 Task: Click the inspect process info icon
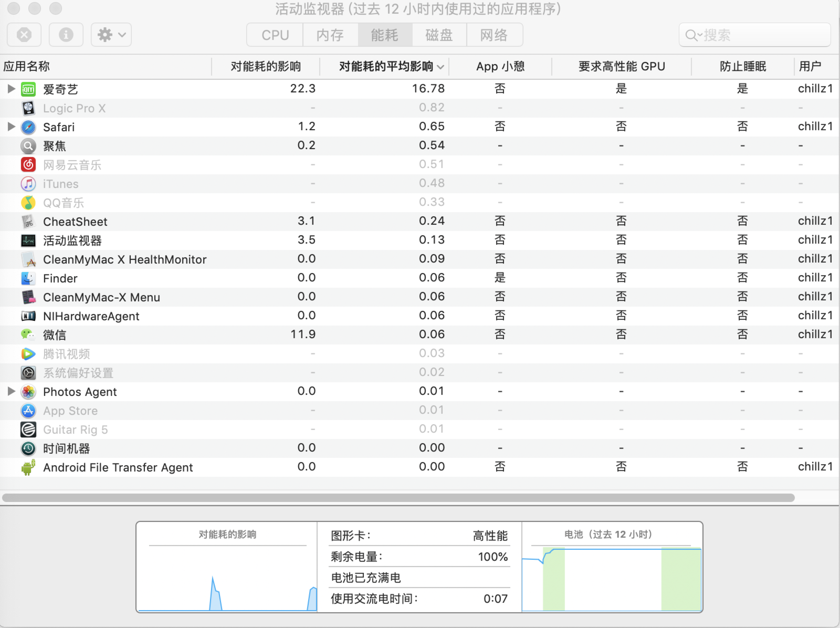point(66,35)
